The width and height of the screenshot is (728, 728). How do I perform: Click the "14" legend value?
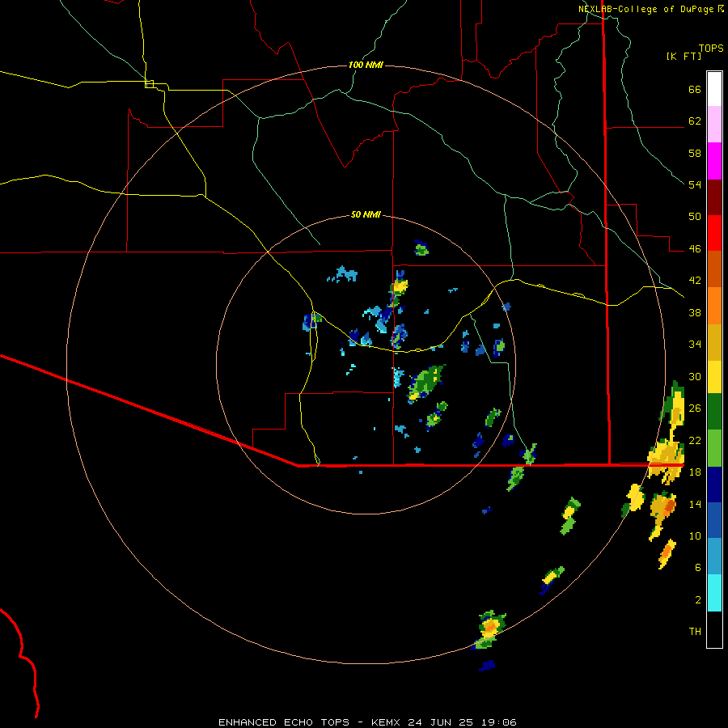[695, 504]
